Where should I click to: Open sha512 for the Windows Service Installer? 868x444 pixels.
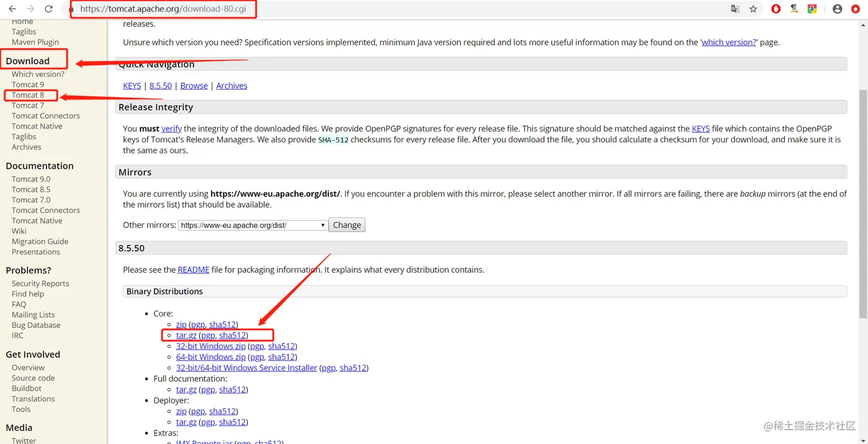click(352, 368)
